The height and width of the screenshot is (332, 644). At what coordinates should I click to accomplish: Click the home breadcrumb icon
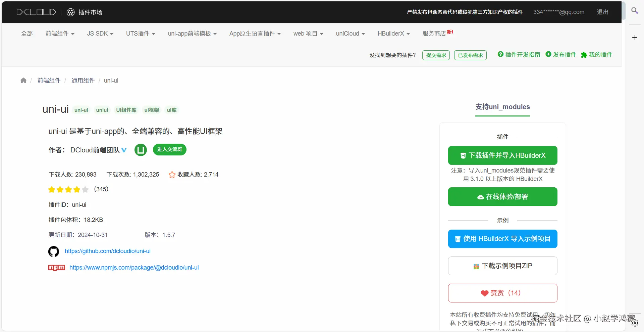(x=23, y=81)
